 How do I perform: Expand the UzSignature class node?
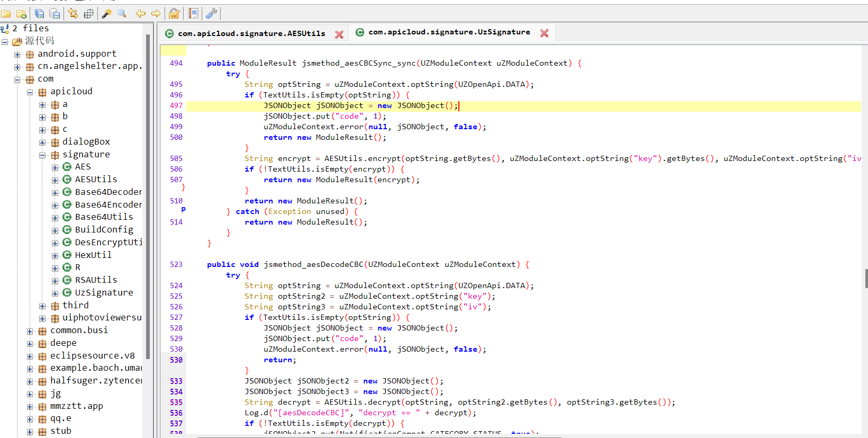[55, 293]
